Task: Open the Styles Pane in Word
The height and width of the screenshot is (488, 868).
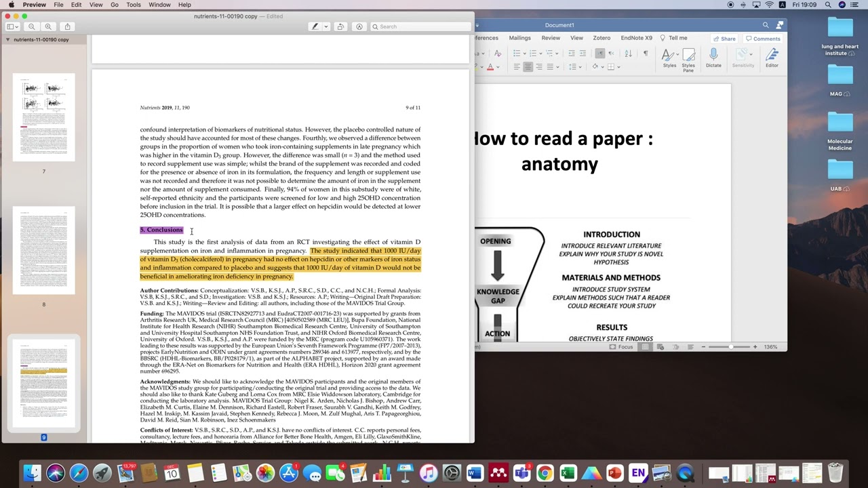Action: coord(688,59)
